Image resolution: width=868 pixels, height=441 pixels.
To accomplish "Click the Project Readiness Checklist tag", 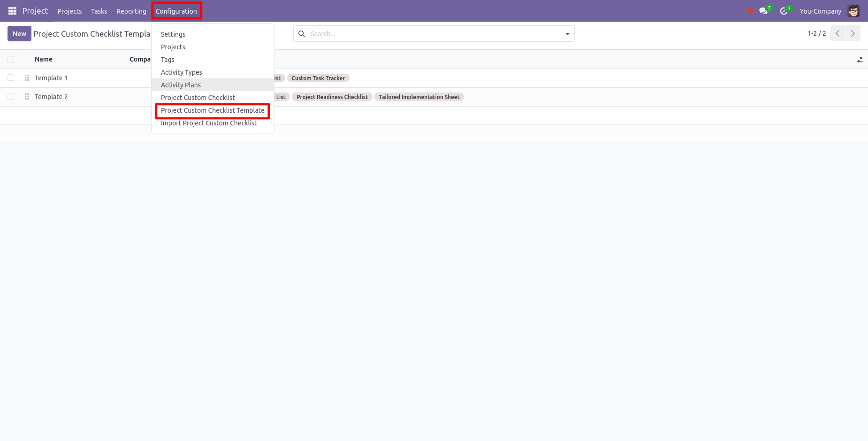I will click(332, 97).
